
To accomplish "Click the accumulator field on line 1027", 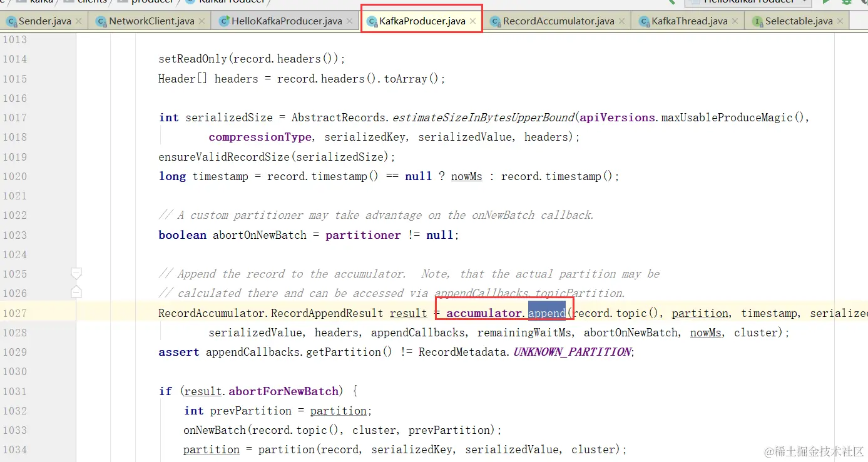I will click(484, 313).
